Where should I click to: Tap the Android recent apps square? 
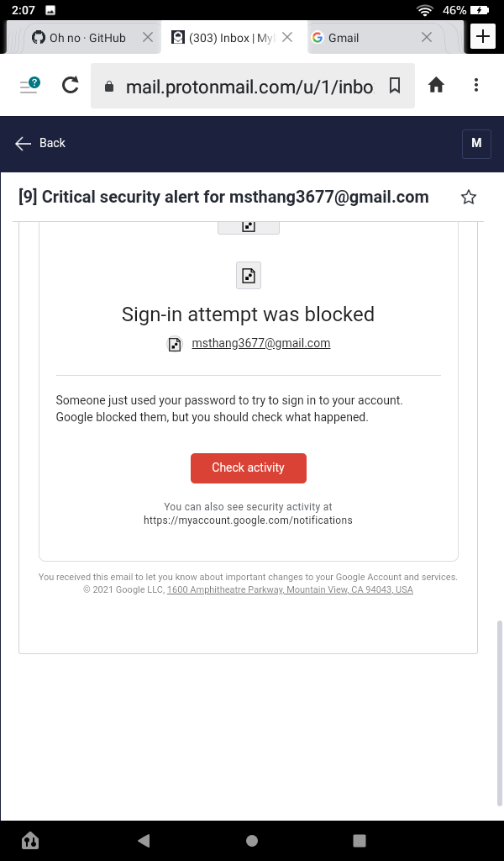[360, 840]
